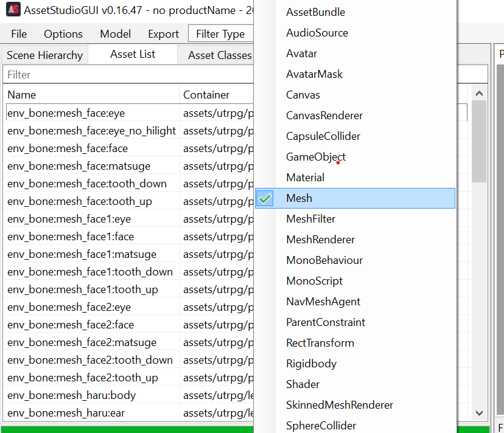Viewport: 504px width, 433px height.
Task: Open the Export menu
Action: 163,33
